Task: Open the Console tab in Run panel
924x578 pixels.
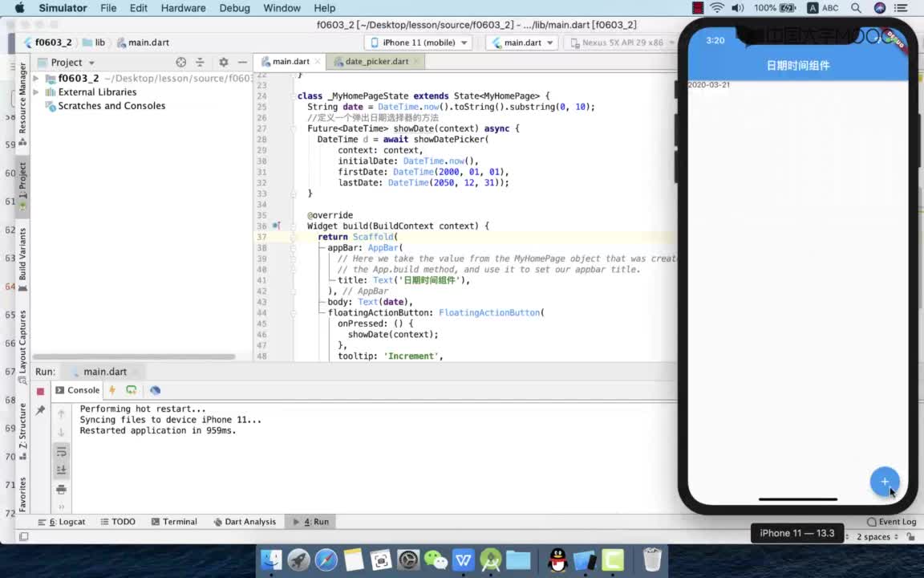Action: tap(78, 390)
